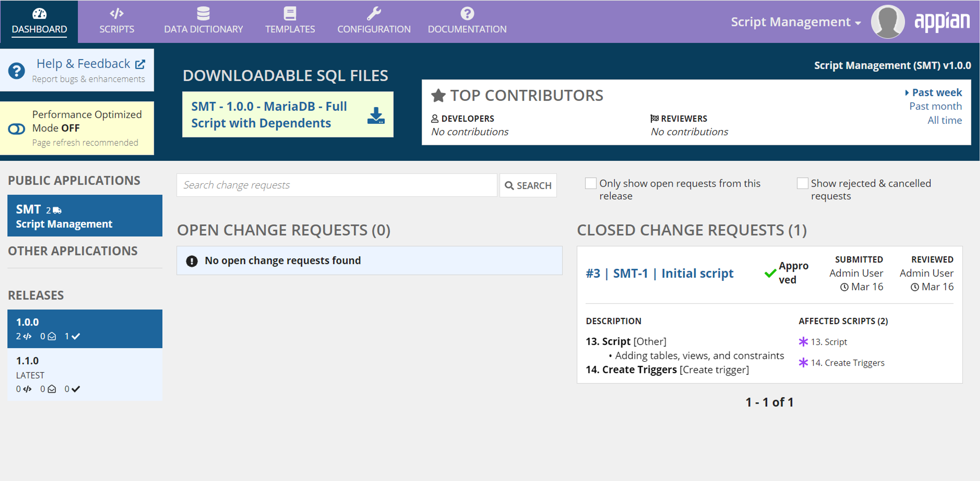Viewport: 980px width, 481px height.
Task: Click the user profile avatar
Action: (888, 22)
